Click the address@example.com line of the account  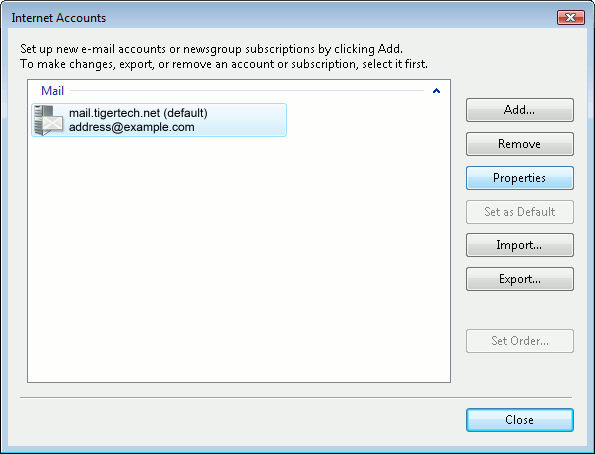[x=132, y=127]
